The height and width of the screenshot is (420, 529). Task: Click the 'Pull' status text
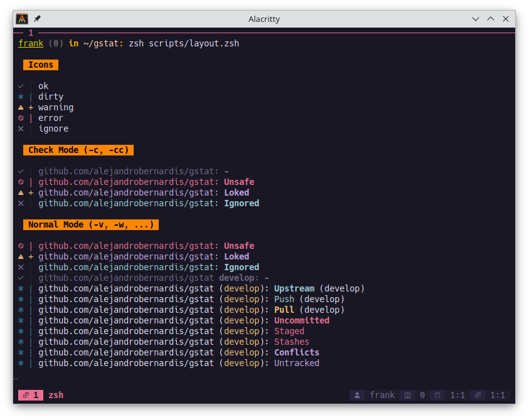coord(284,310)
